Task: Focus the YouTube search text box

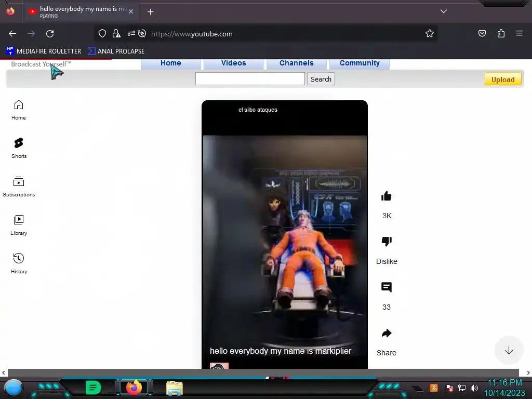Action: [250, 79]
